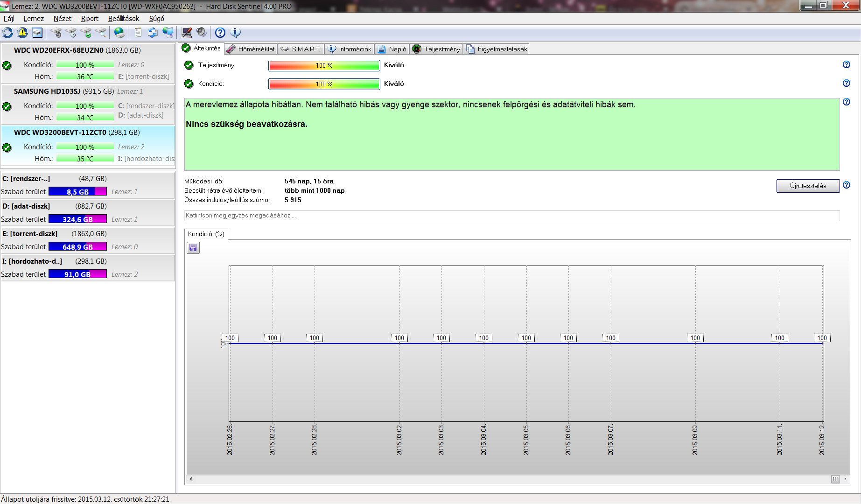Viewport: 861px width, 504px height.
Task: Click the 8,5 GB free space bar
Action: pos(78,191)
